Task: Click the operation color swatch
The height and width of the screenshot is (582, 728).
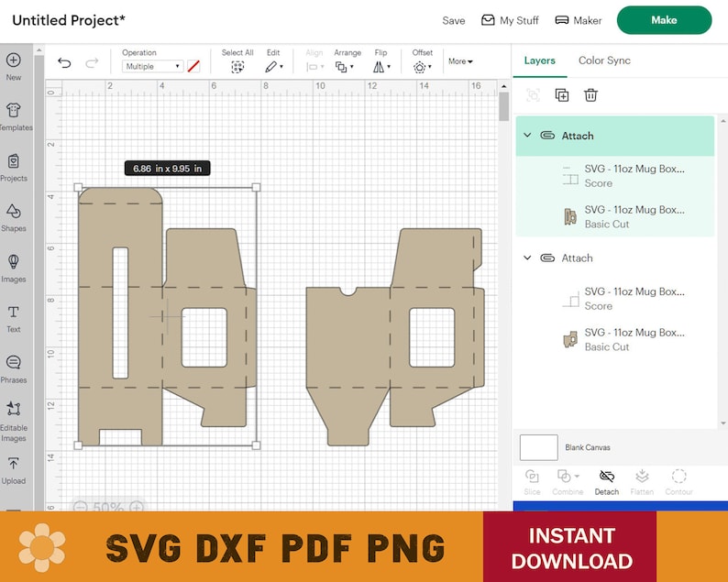Action: (x=193, y=66)
